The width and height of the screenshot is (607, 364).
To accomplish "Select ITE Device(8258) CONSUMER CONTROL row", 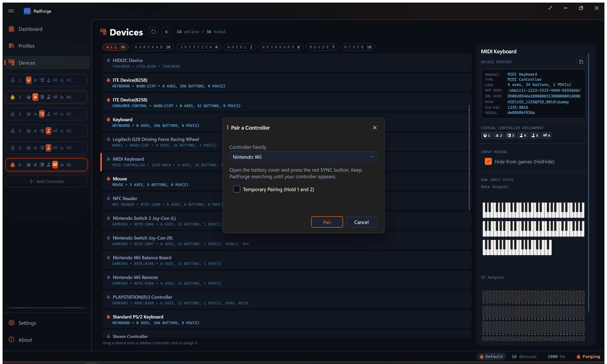I will [287, 103].
